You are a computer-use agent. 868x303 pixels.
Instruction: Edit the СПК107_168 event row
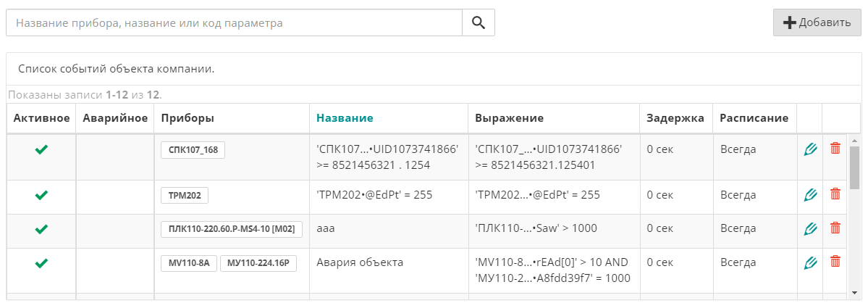(809, 149)
